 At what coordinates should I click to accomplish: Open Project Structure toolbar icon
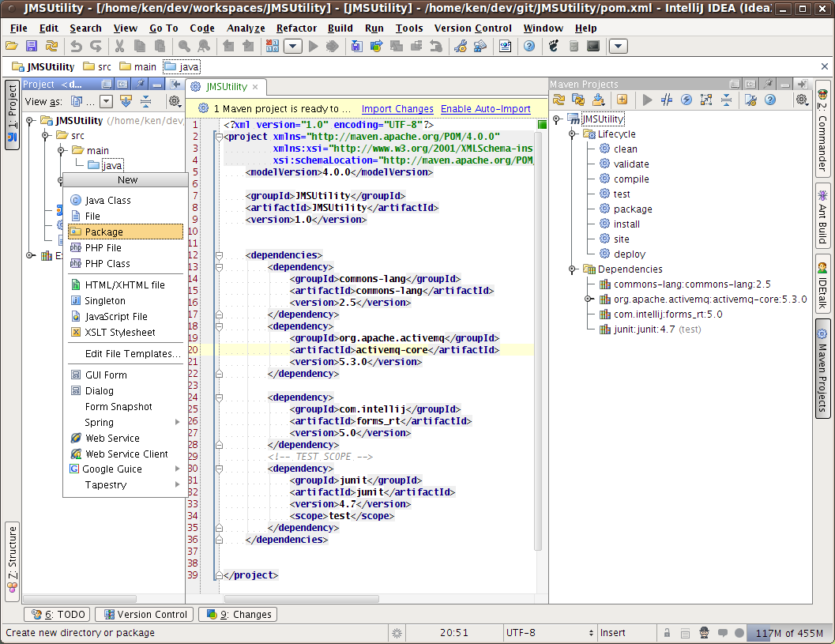[480, 47]
